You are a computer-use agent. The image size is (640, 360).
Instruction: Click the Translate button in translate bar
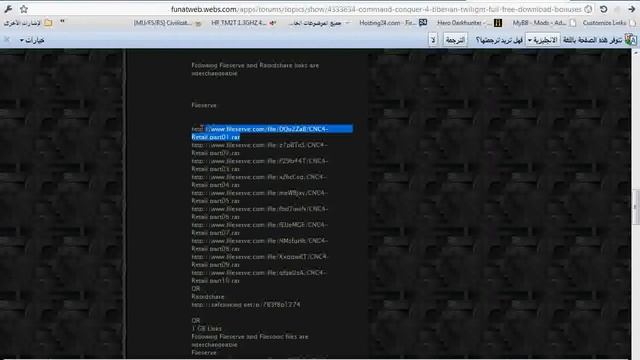(455, 40)
